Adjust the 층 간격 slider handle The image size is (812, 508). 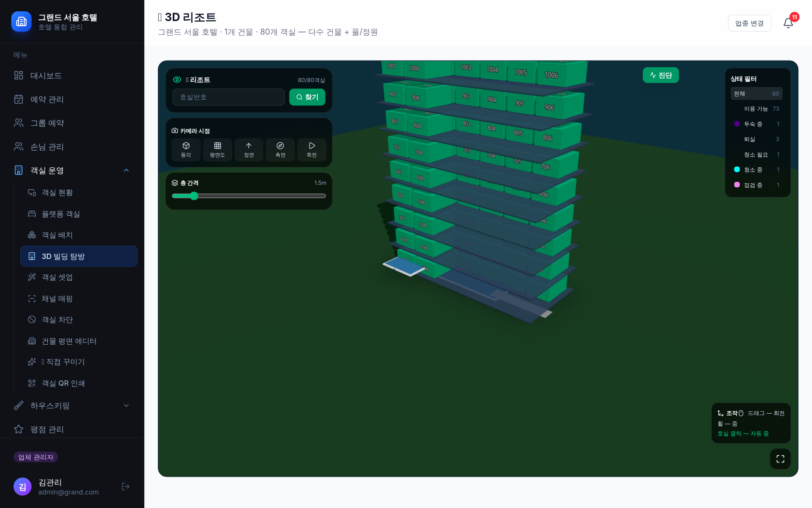(x=194, y=196)
